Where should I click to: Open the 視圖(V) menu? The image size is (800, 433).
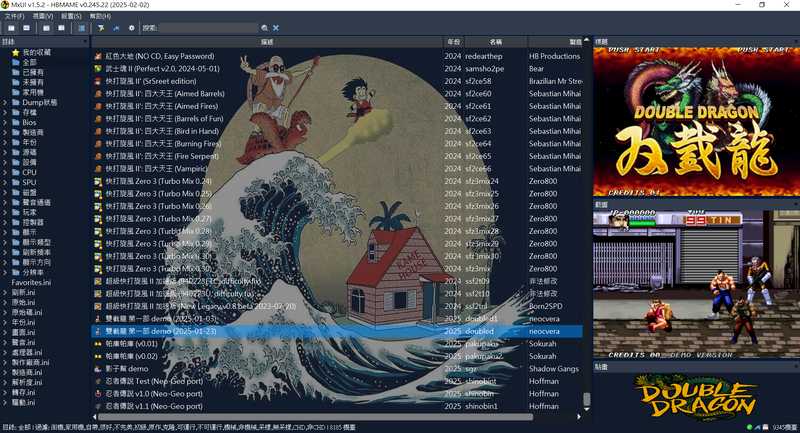click(x=43, y=16)
